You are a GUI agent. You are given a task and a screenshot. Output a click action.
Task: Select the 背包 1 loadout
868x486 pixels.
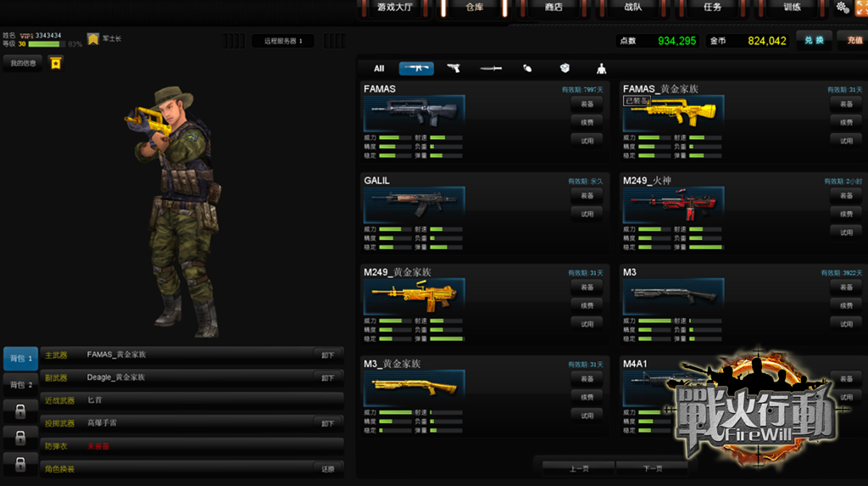point(20,359)
